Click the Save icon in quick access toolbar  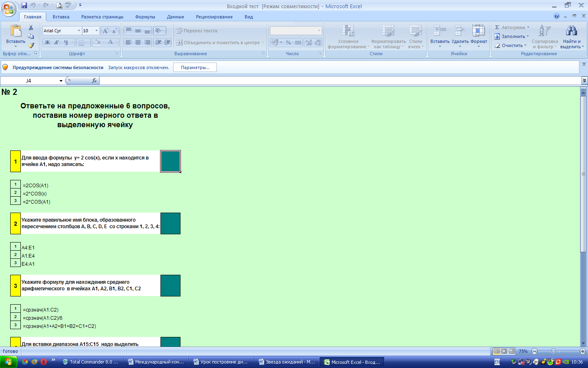24,5
